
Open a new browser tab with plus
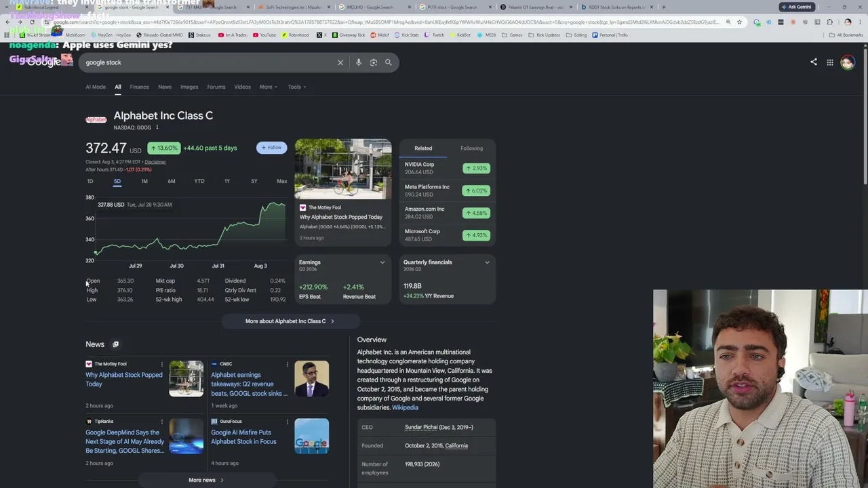coord(663,7)
